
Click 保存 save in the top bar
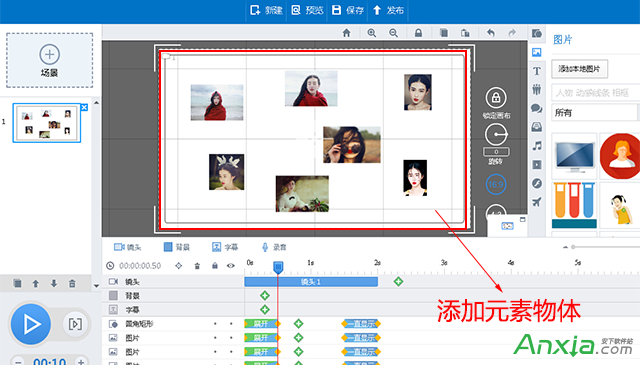(348, 10)
